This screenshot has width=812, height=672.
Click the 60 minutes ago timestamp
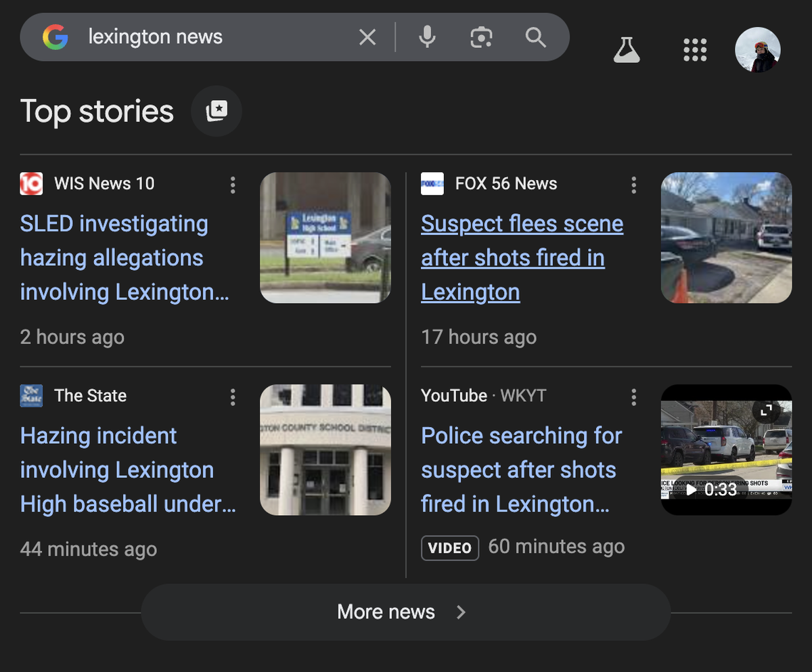[556, 547]
